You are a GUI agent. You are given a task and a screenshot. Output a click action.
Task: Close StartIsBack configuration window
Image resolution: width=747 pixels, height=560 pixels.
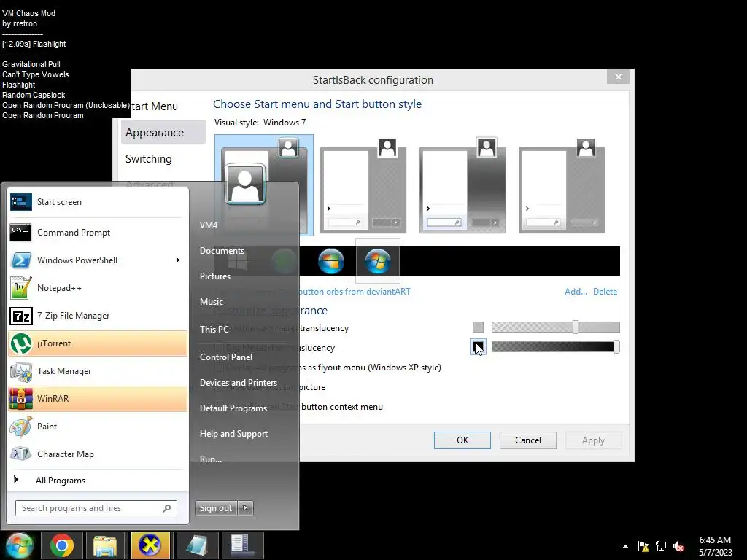tap(619, 77)
